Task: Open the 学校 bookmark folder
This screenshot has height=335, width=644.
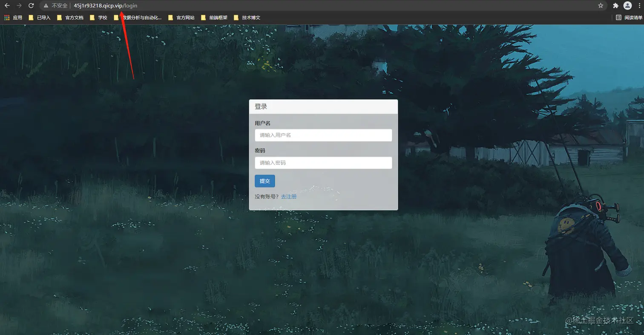Action: click(98, 17)
